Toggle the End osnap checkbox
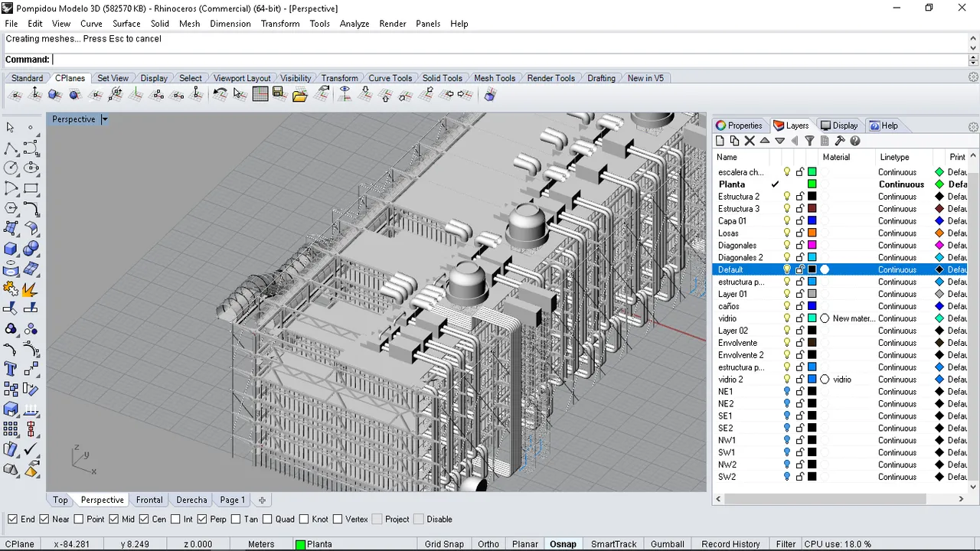 (x=12, y=519)
